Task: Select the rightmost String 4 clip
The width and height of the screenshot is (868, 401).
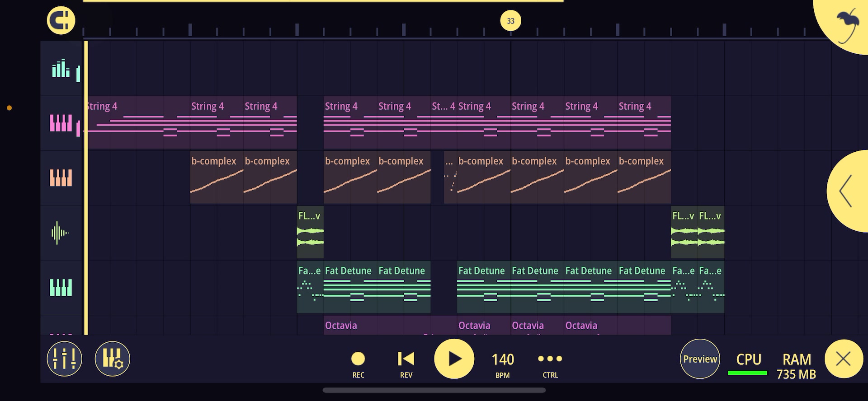Action: tap(644, 122)
